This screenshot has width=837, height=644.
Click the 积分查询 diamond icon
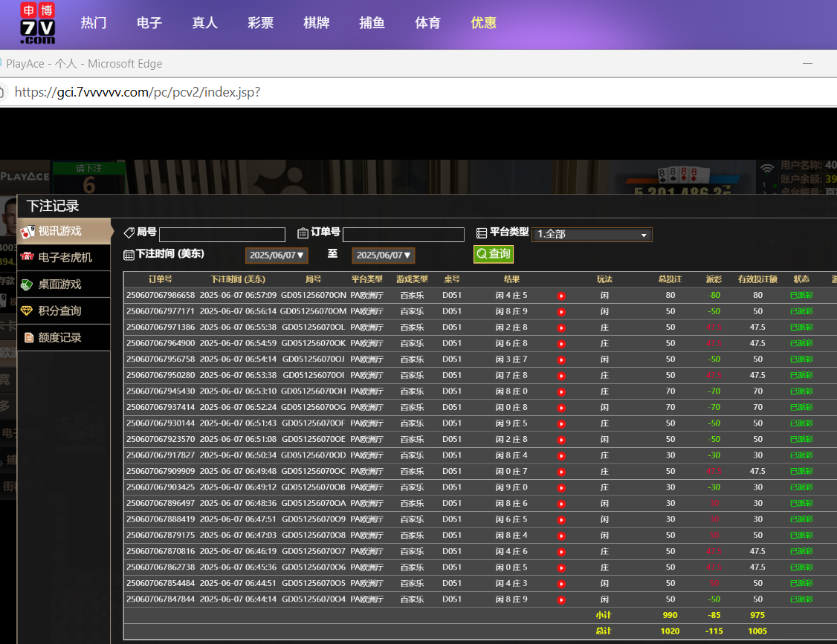click(x=28, y=311)
